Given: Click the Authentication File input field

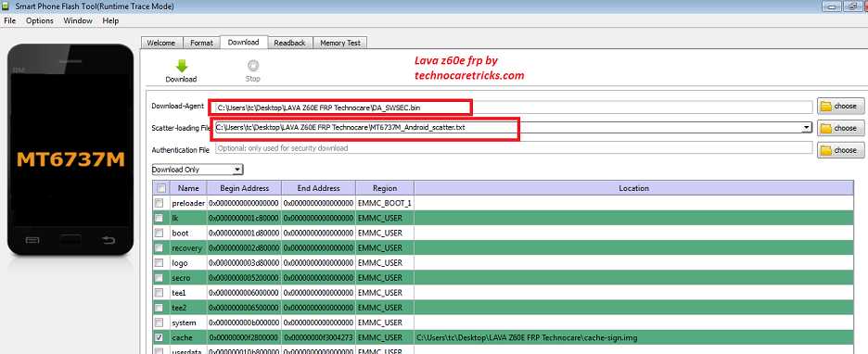Looking at the screenshot, I should (514, 148).
